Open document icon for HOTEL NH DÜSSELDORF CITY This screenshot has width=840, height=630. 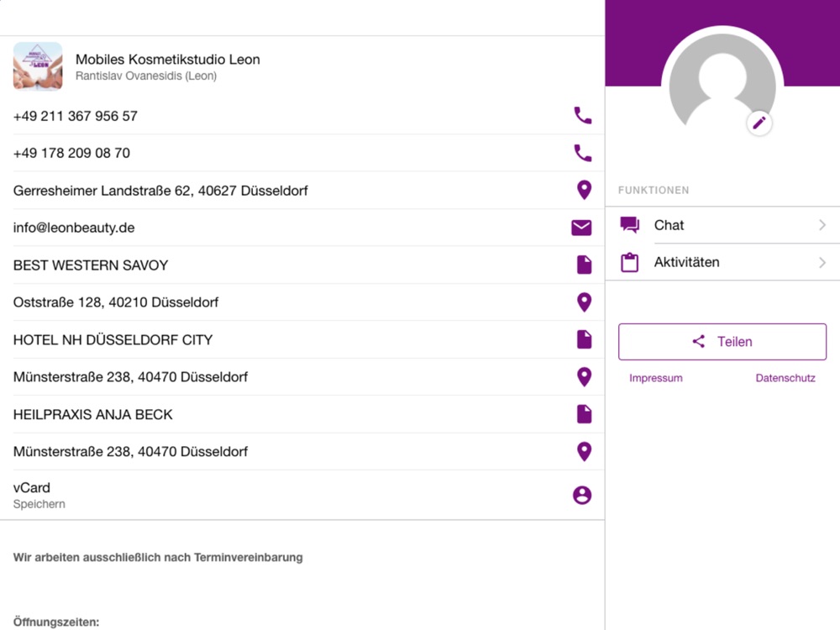[x=584, y=339]
